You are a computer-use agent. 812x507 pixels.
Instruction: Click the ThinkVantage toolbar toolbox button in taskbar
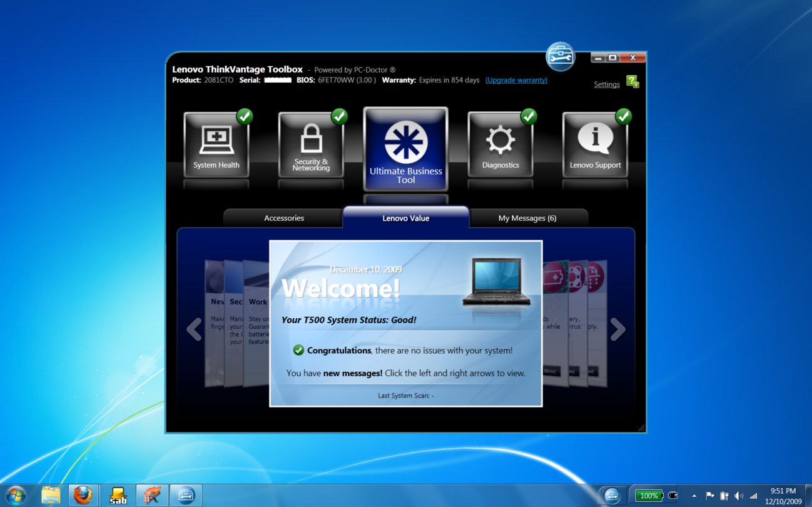[612, 496]
